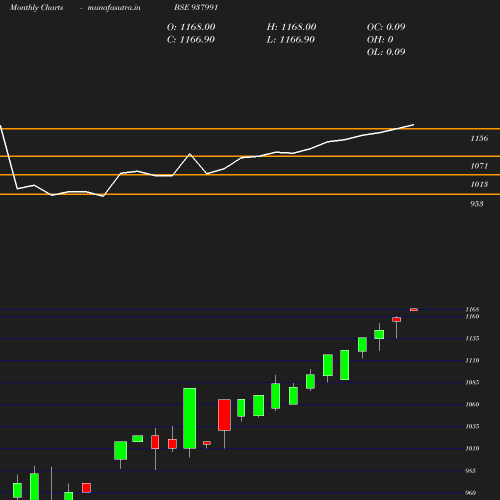This screenshot has width=500, height=500.
Task: Select the tallest green candlestick
Action: click(x=190, y=418)
